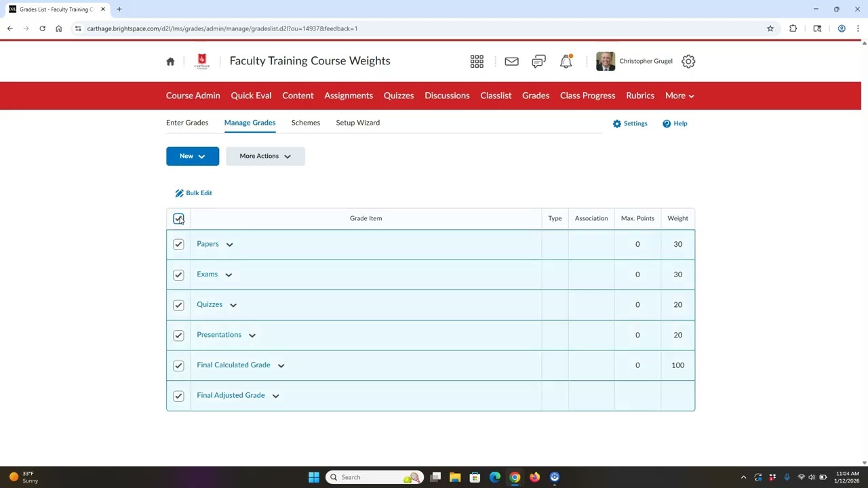Expand the Presentations context menu chevron
The width and height of the screenshot is (868, 488).
252,335
